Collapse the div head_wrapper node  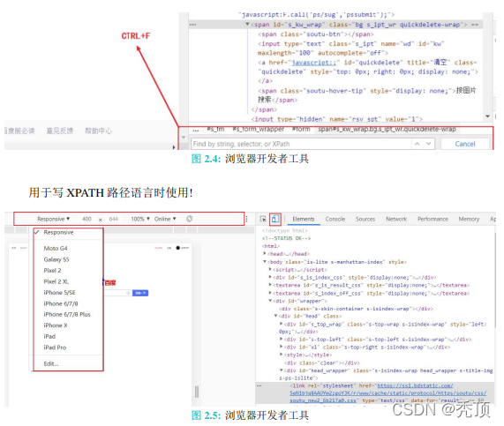click(x=282, y=370)
